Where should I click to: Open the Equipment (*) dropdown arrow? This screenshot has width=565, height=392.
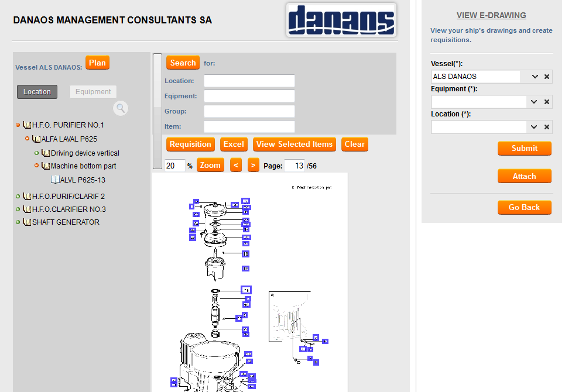(x=533, y=101)
